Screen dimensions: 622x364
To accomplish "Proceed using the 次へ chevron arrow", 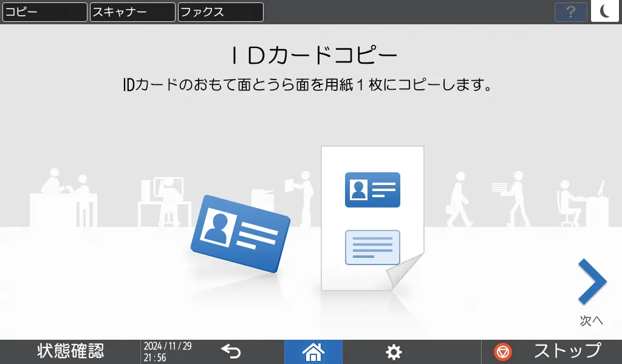I will point(591,280).
